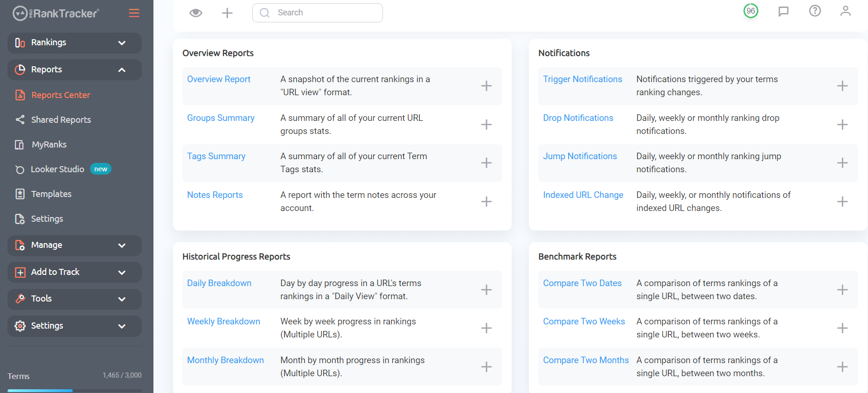Open the user account profile icon

846,11
